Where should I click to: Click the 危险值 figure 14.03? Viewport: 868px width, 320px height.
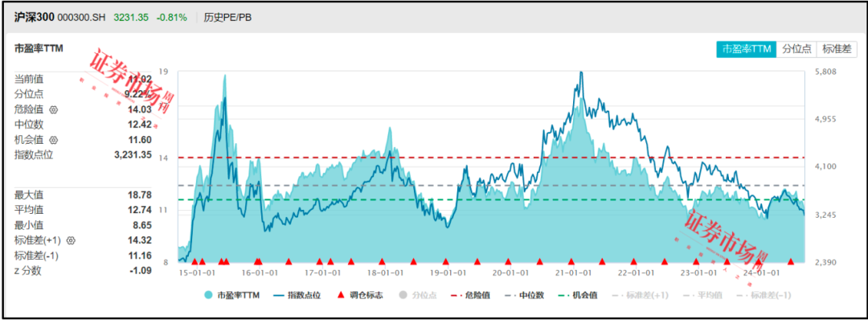click(141, 109)
